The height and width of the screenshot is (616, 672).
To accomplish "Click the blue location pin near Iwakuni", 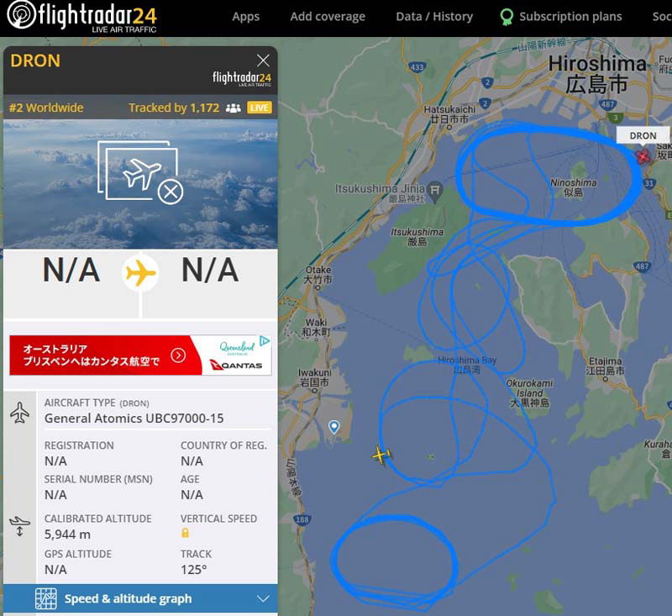I will [x=333, y=427].
